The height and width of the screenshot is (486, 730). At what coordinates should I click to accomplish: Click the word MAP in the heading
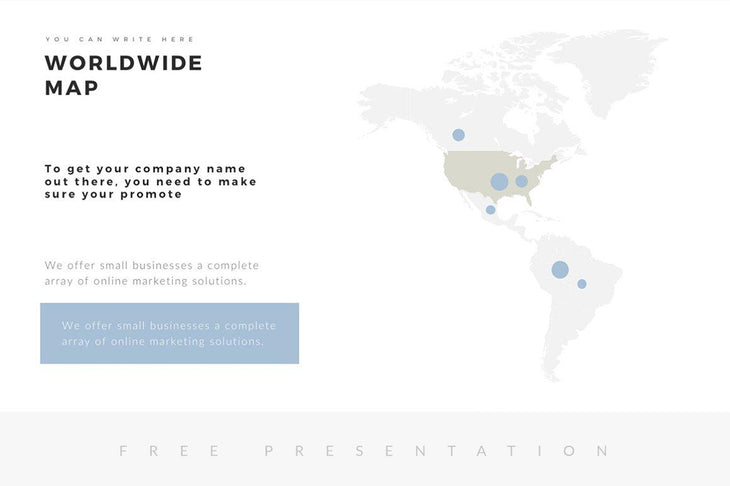(71, 88)
